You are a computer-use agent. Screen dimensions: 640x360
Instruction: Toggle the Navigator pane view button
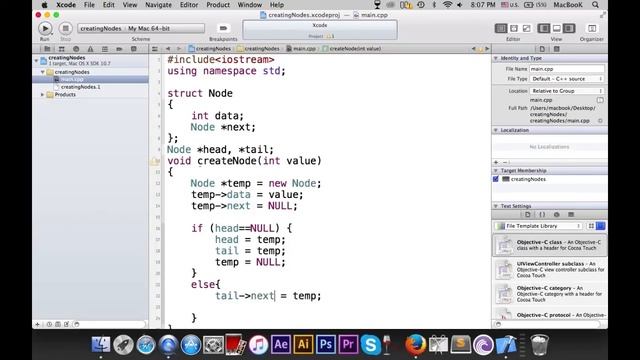tap(544, 28)
